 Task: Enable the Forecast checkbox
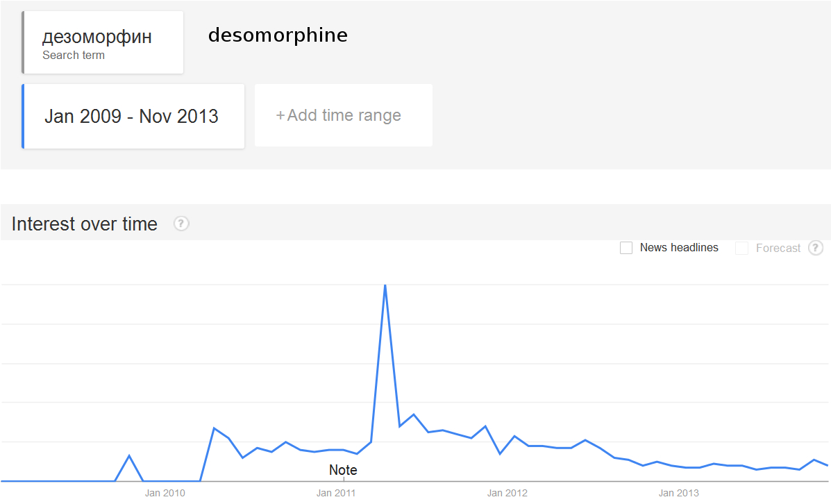741,248
